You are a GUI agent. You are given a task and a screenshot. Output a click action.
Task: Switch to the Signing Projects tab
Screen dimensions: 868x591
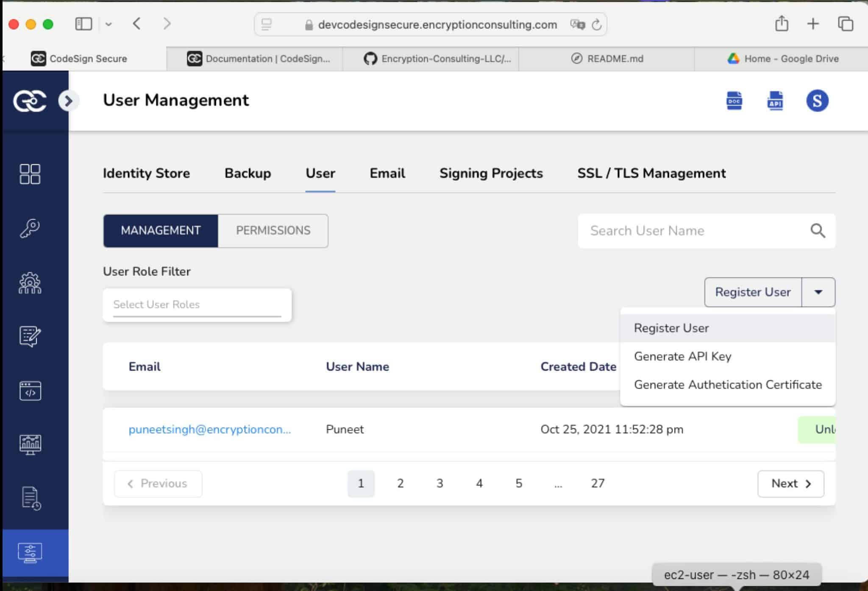click(491, 173)
